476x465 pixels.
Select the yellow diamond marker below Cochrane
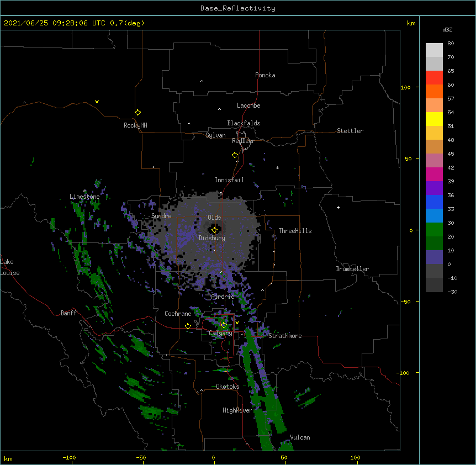tap(188, 326)
